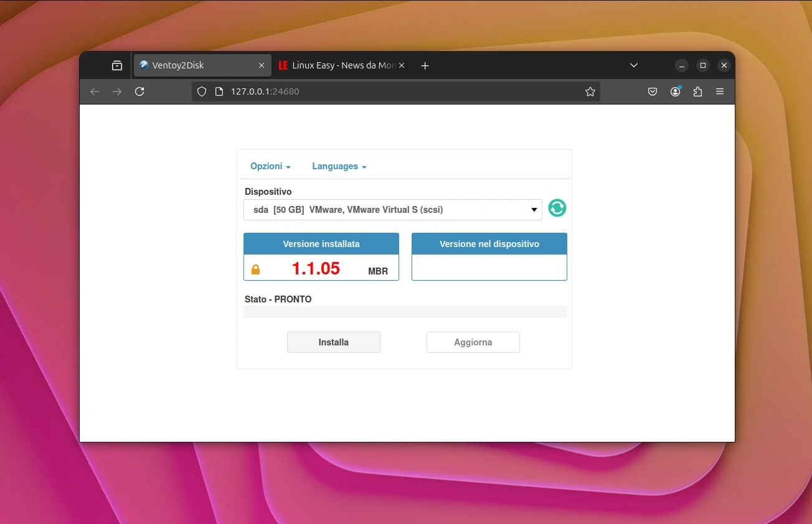This screenshot has width=812, height=524.
Task: Click the orange secure boot lock icon
Action: click(x=255, y=269)
